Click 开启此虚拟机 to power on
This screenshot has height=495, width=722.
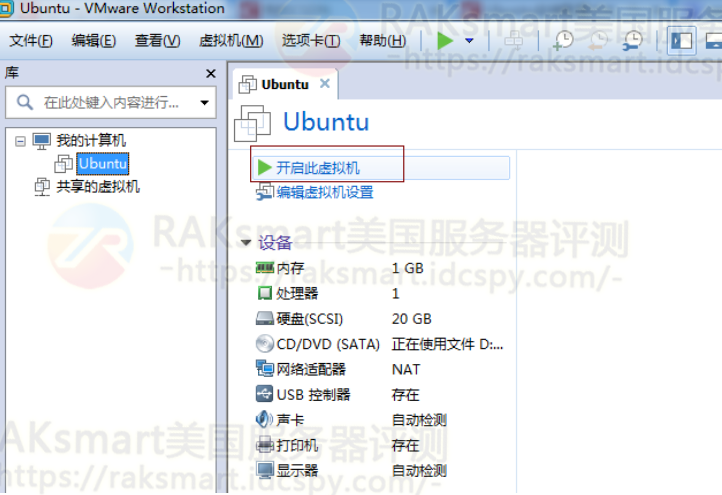click(x=317, y=168)
